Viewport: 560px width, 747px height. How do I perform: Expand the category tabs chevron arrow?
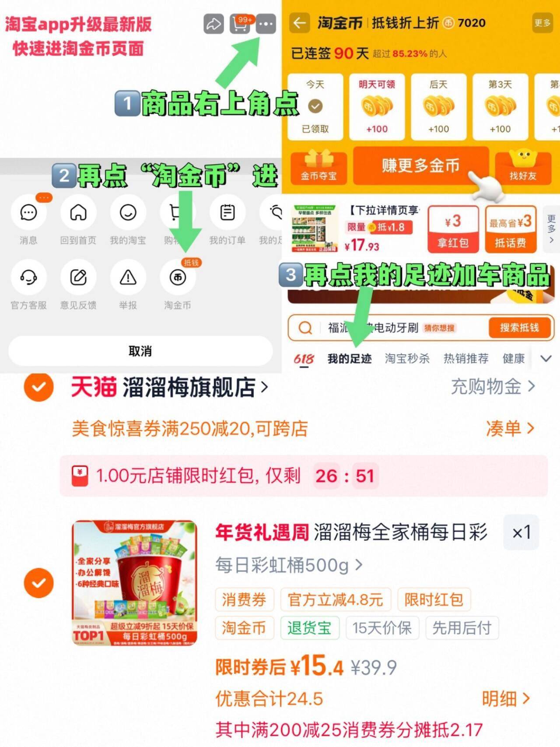tap(546, 359)
